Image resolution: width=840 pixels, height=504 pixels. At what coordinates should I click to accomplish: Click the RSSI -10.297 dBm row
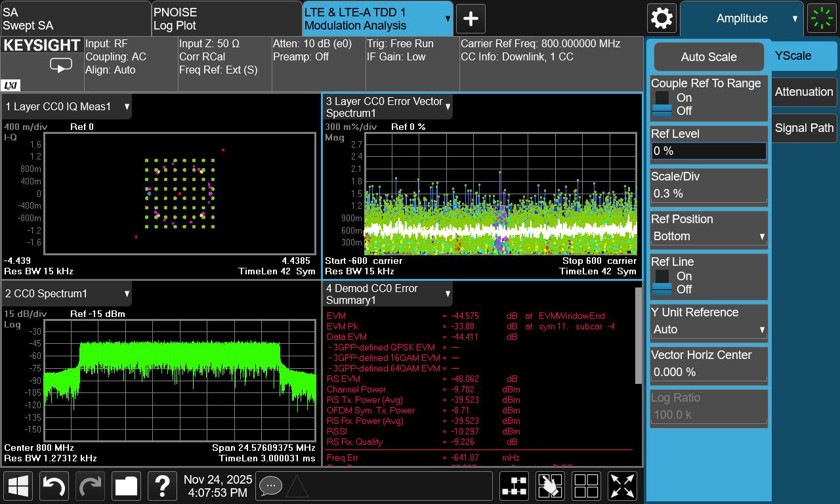(x=423, y=431)
